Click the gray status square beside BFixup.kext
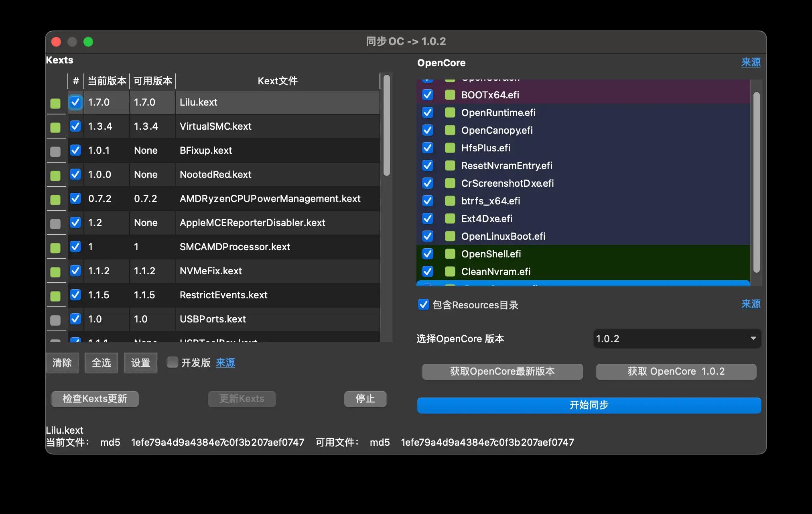The width and height of the screenshot is (812, 514). pyautogui.click(x=55, y=152)
